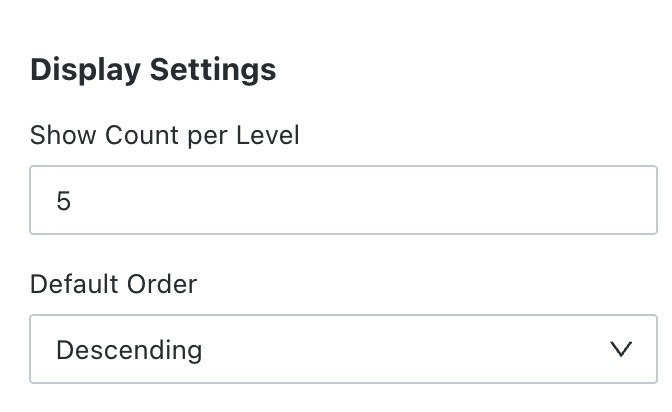Click the word Default in the label
The height and width of the screenshot is (412, 672).
[74, 284]
